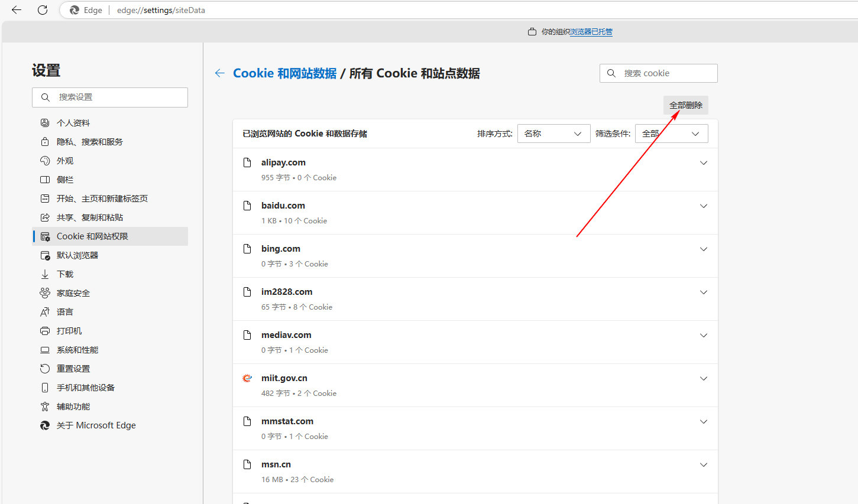The height and width of the screenshot is (504, 858).
Task: Open 个人资料 settings section
Action: pos(110,123)
